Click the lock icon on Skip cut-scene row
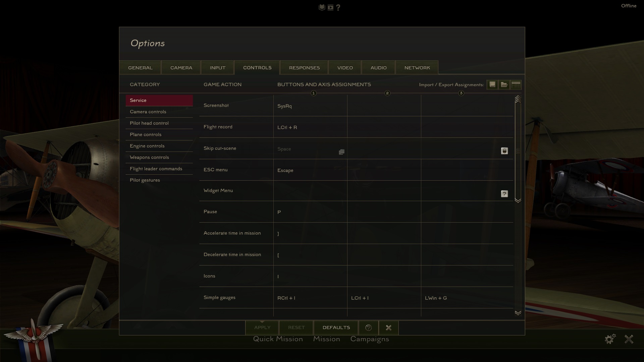Viewport: 644px width, 362px height. point(504,151)
